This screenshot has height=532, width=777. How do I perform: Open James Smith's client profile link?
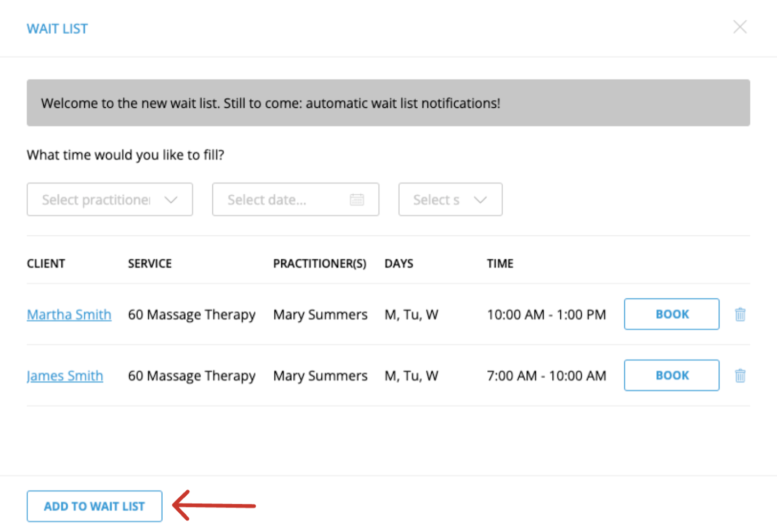(x=65, y=375)
